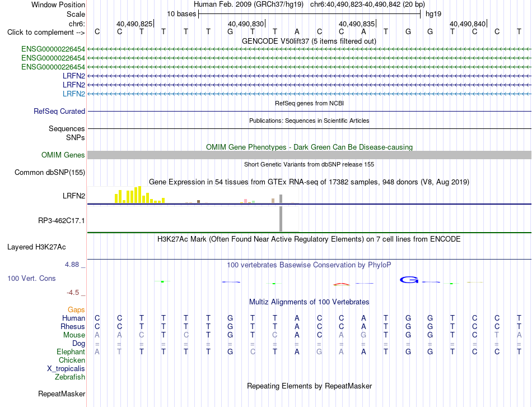Click the 100 Vert. Cons track label
The height and width of the screenshot is (407, 532).
pos(31,278)
